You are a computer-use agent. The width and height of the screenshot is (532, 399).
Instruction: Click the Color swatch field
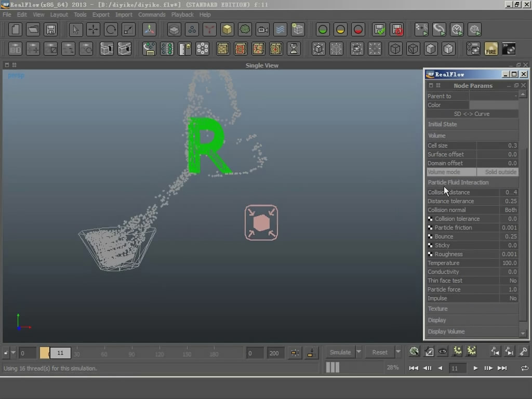point(494,105)
